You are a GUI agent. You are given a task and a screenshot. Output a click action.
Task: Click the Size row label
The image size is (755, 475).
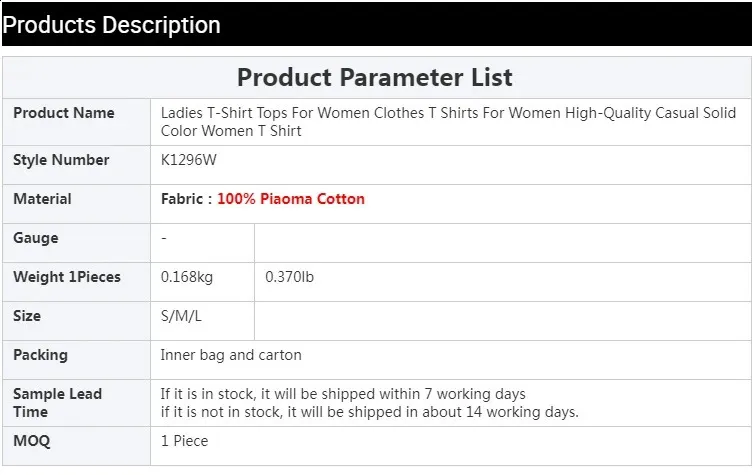click(x=27, y=316)
